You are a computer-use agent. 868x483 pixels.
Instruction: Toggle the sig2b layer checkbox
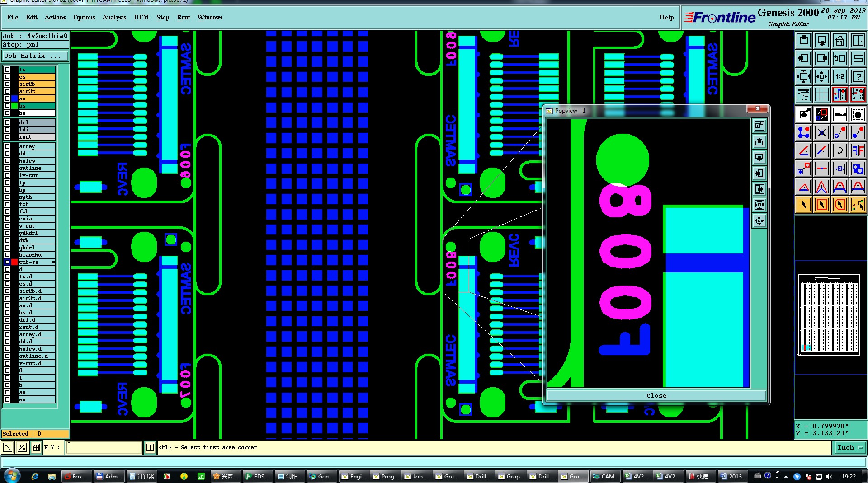pyautogui.click(x=7, y=84)
